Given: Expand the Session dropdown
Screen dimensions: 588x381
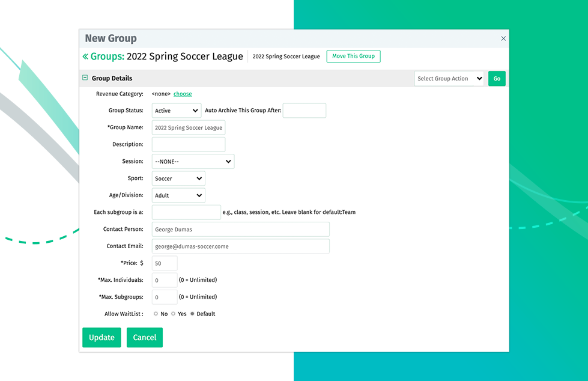Looking at the screenshot, I should (193, 162).
